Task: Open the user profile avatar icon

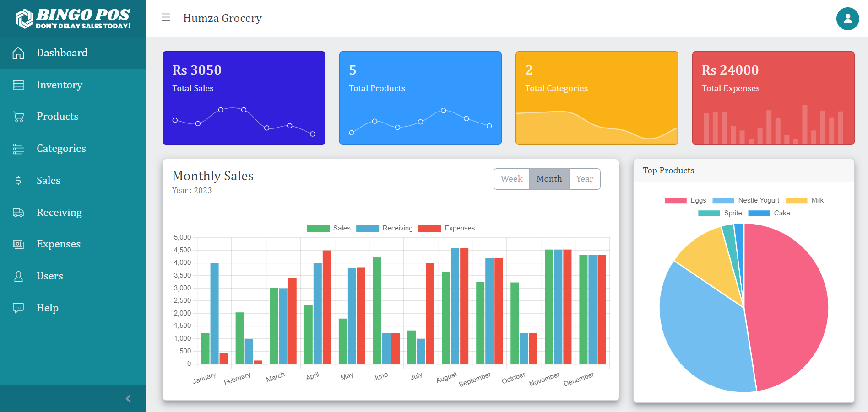Action: [847, 19]
